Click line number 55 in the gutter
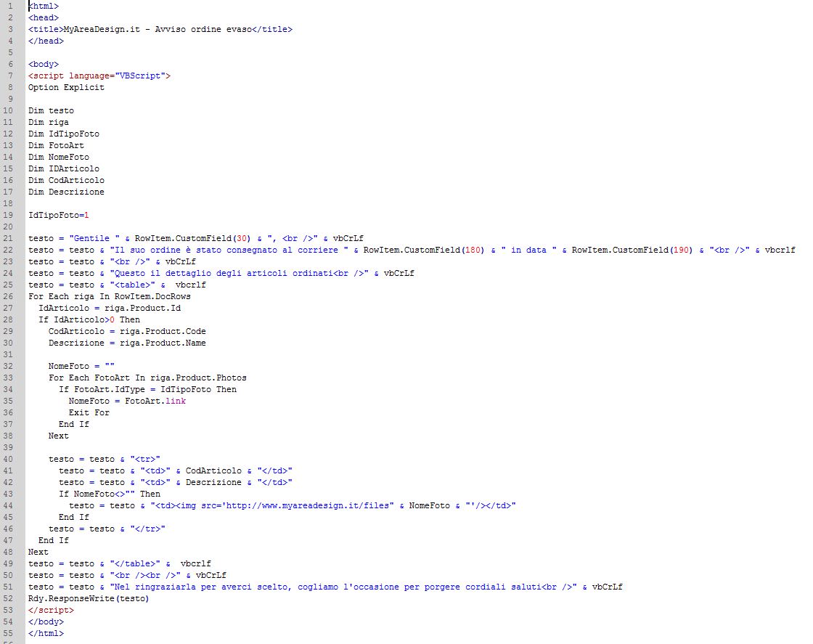Viewport: 813px width, 644px height. tap(8, 633)
